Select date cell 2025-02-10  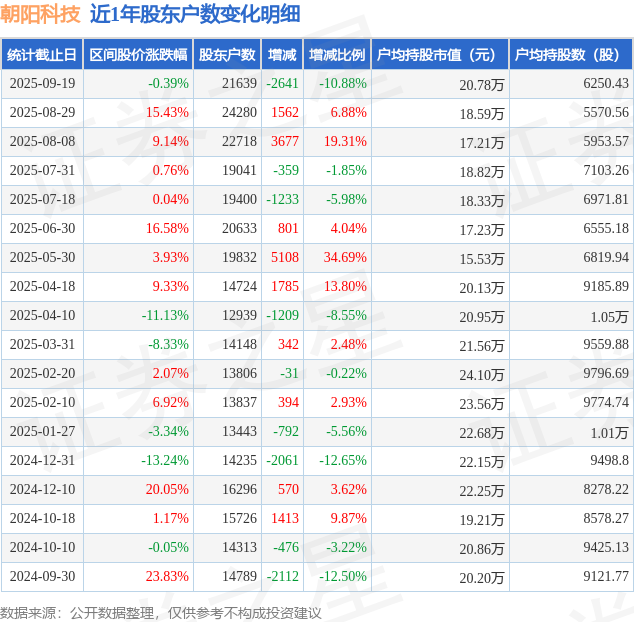42,402
